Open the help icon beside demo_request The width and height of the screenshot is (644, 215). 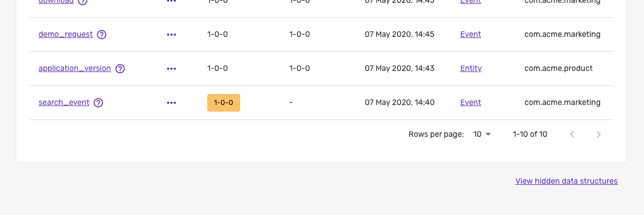coord(102,35)
